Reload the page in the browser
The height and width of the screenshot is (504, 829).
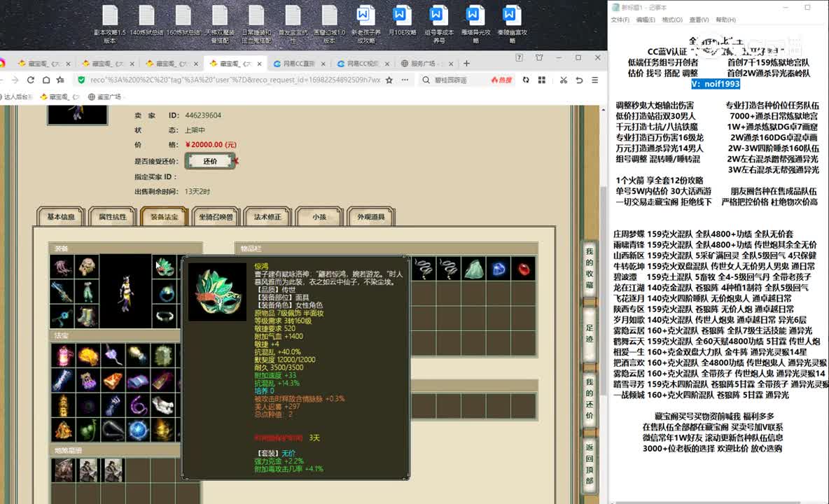[31, 80]
